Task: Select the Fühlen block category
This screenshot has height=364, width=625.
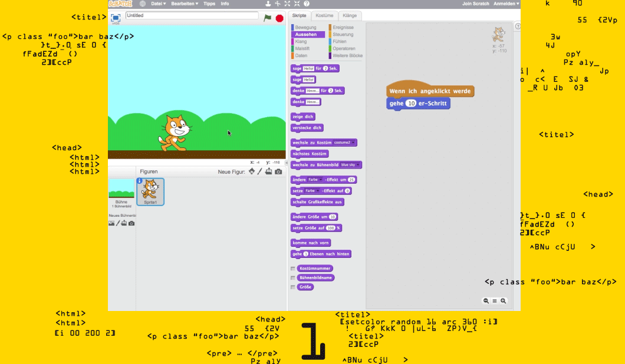Action: [339, 41]
